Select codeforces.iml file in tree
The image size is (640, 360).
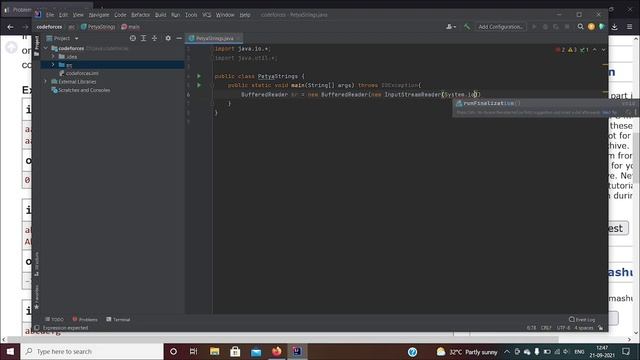pyautogui.click(x=82, y=73)
